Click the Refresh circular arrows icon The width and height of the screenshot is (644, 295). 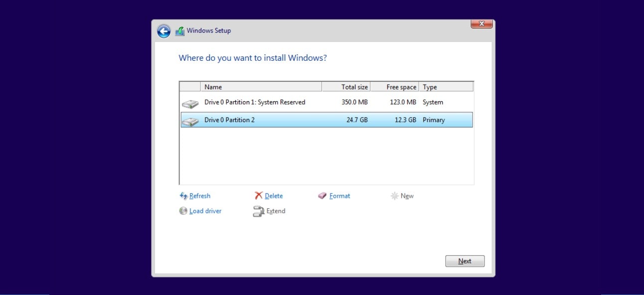pyautogui.click(x=182, y=195)
